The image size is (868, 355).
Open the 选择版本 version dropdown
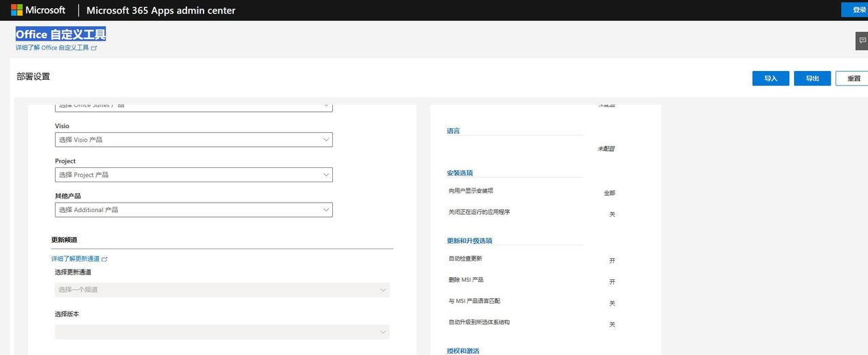pos(222,332)
